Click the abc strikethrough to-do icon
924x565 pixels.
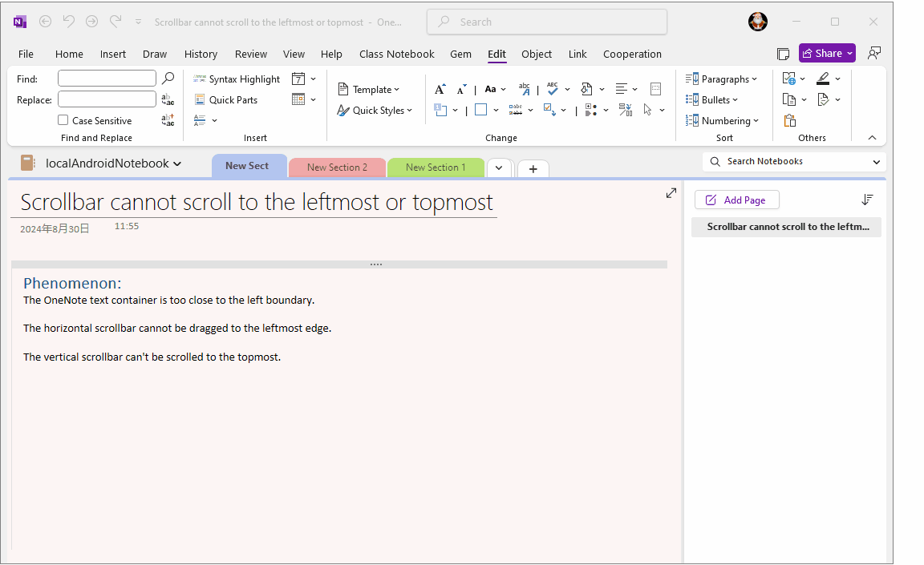point(516,110)
